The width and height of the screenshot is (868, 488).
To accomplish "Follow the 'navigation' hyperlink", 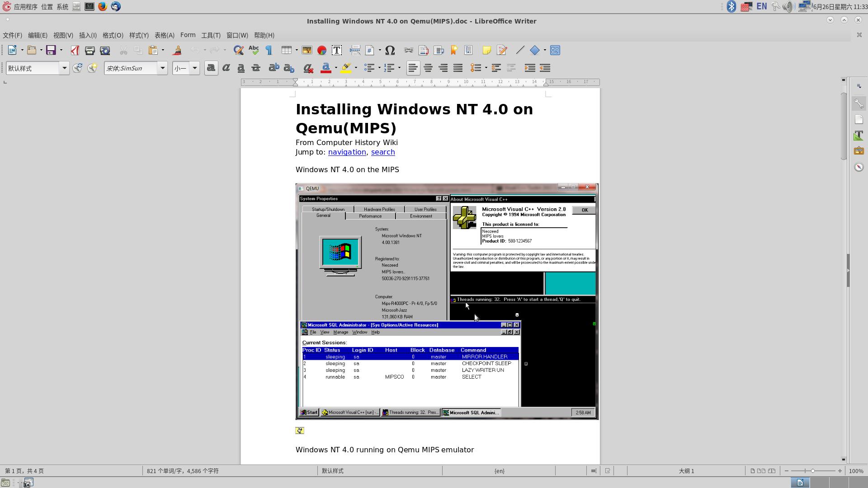I will pyautogui.click(x=347, y=152).
